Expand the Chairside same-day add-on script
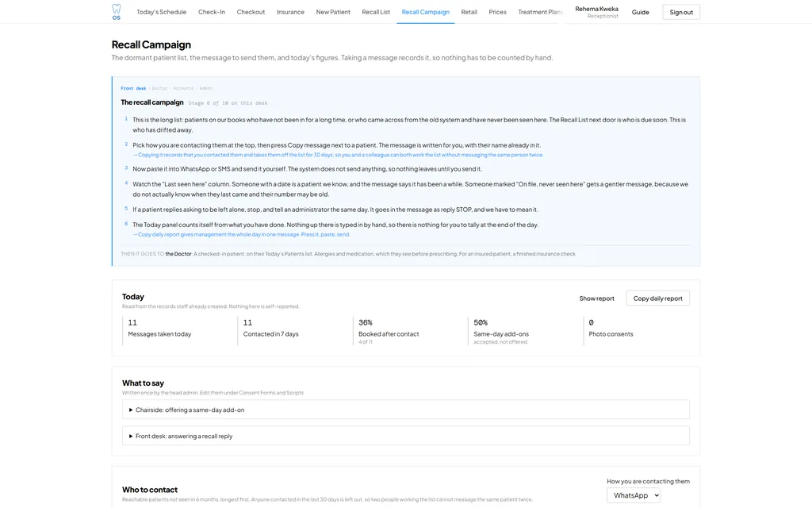The height and width of the screenshot is (508, 812). 405,410
